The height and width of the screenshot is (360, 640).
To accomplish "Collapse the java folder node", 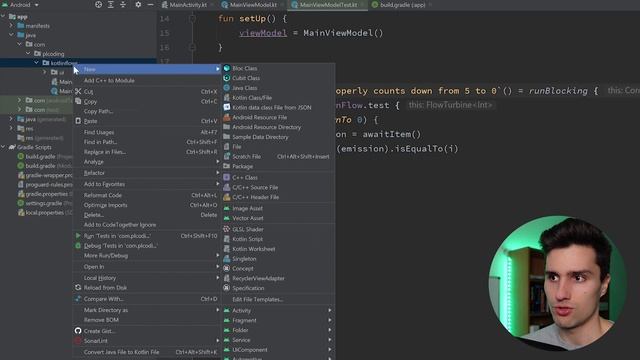I will pos(11,35).
